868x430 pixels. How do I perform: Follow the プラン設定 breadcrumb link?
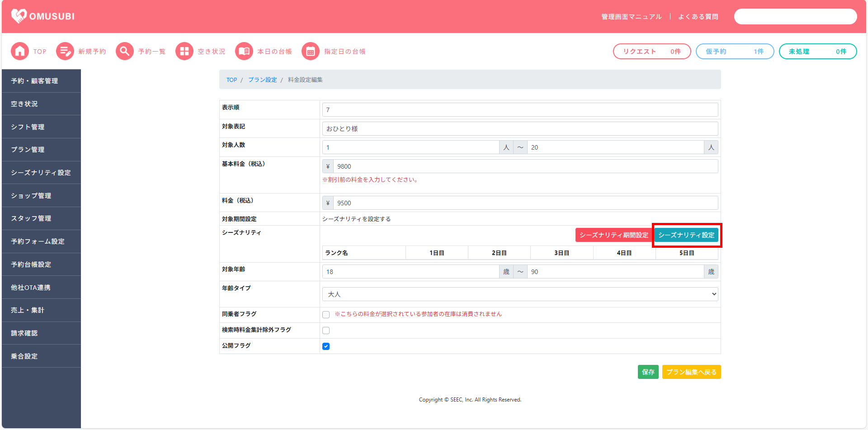click(262, 80)
